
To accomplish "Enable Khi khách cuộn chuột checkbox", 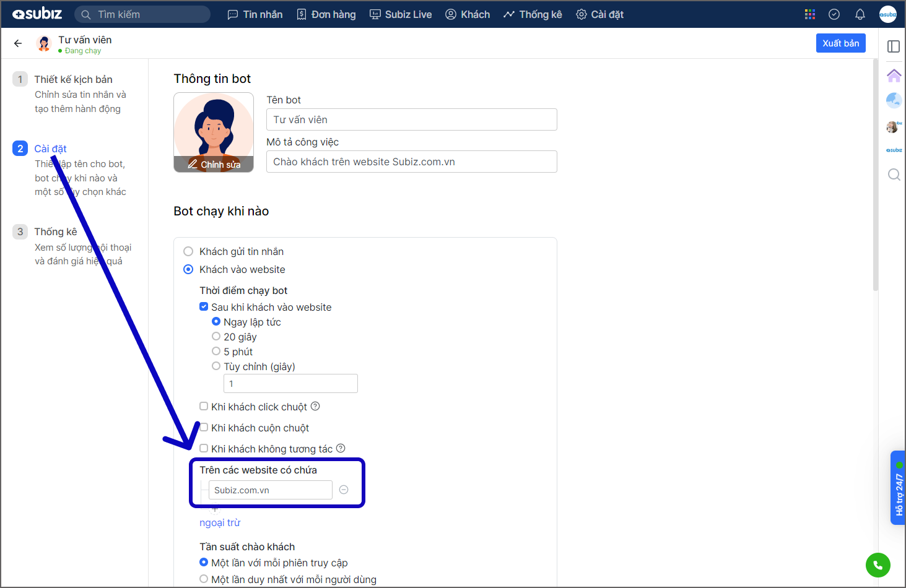I will tap(204, 428).
